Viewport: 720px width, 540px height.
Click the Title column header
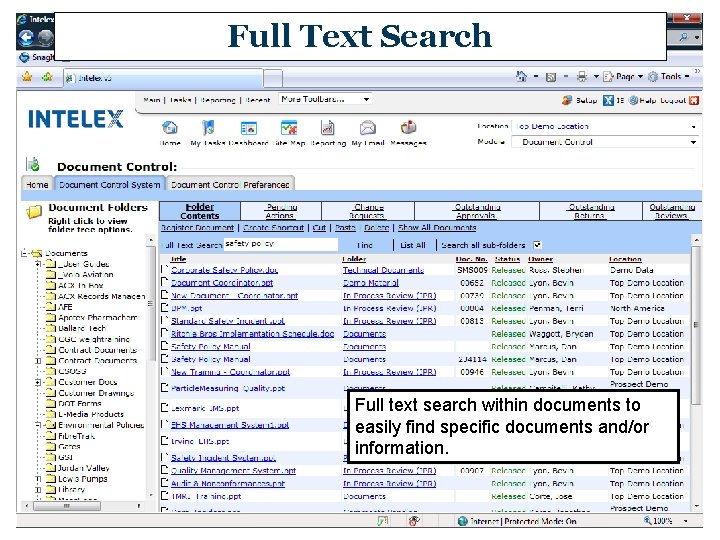coord(178,259)
